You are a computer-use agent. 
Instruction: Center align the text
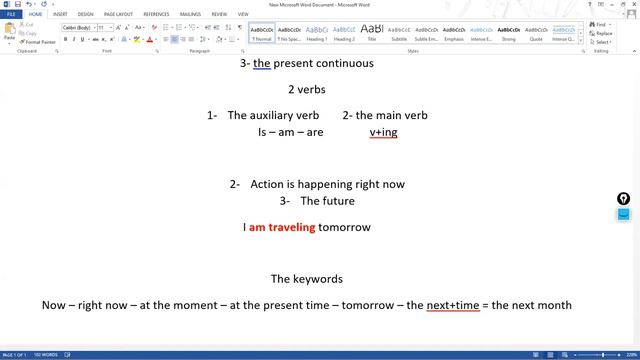(174, 39)
